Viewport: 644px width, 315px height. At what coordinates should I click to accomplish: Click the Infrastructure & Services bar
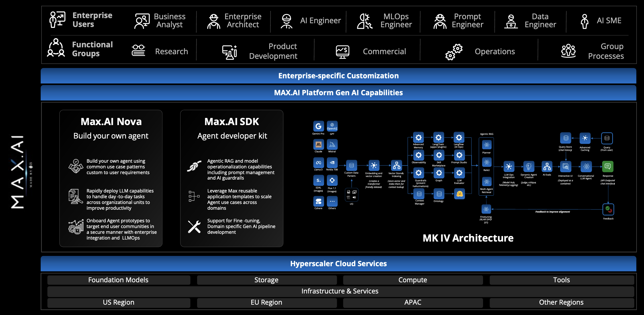340,291
